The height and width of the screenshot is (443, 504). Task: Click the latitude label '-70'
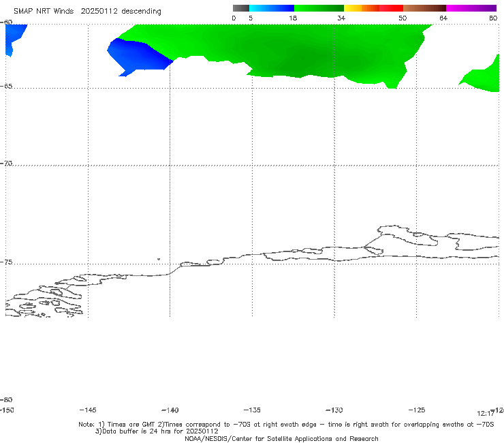click(x=6, y=164)
